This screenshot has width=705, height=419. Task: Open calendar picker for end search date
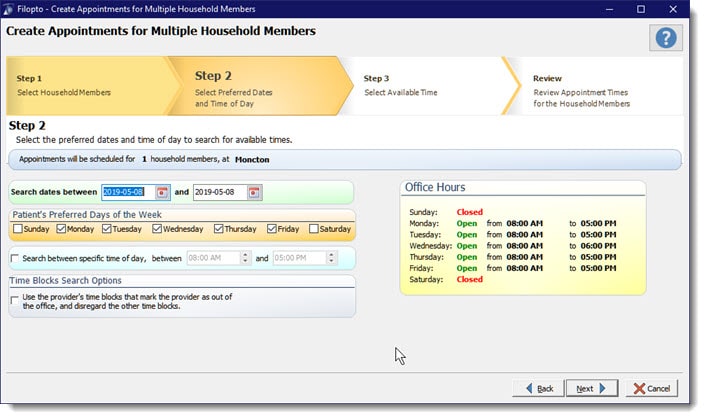pyautogui.click(x=254, y=192)
